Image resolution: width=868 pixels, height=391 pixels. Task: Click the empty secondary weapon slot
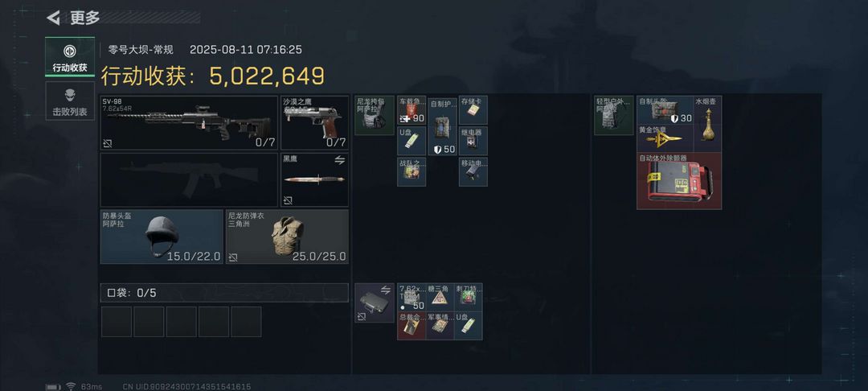tap(189, 180)
